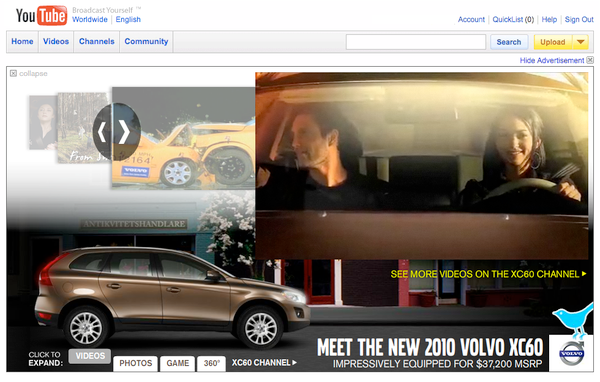Click the Search button
The height and width of the screenshot is (382, 600).
coord(509,42)
